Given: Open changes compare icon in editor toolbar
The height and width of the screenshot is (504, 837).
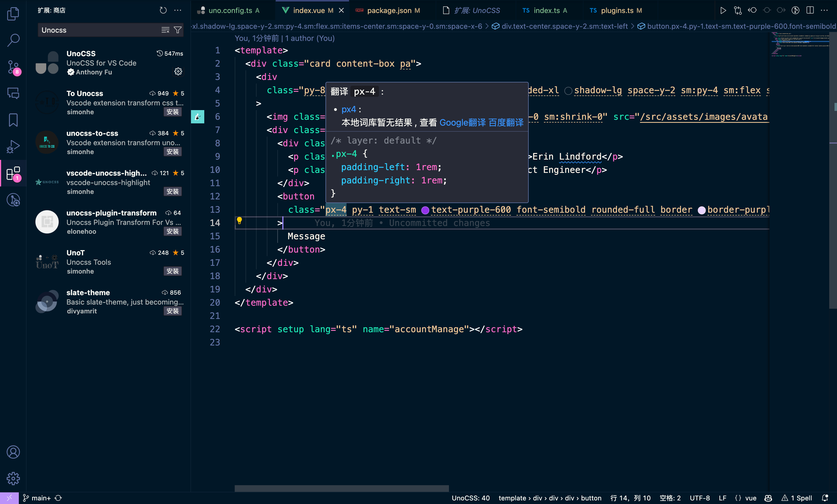Looking at the screenshot, I should click(x=737, y=10).
